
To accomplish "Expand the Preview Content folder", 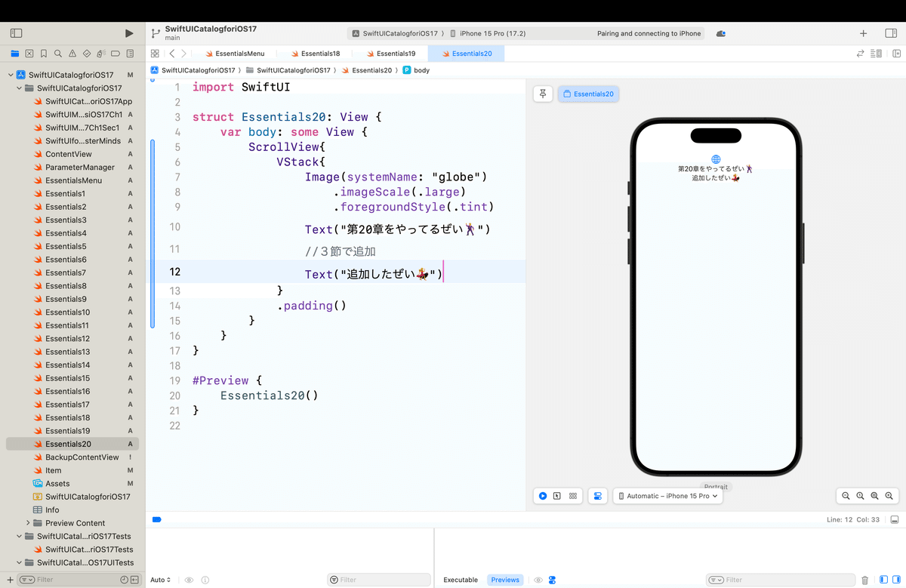I will coord(29,523).
